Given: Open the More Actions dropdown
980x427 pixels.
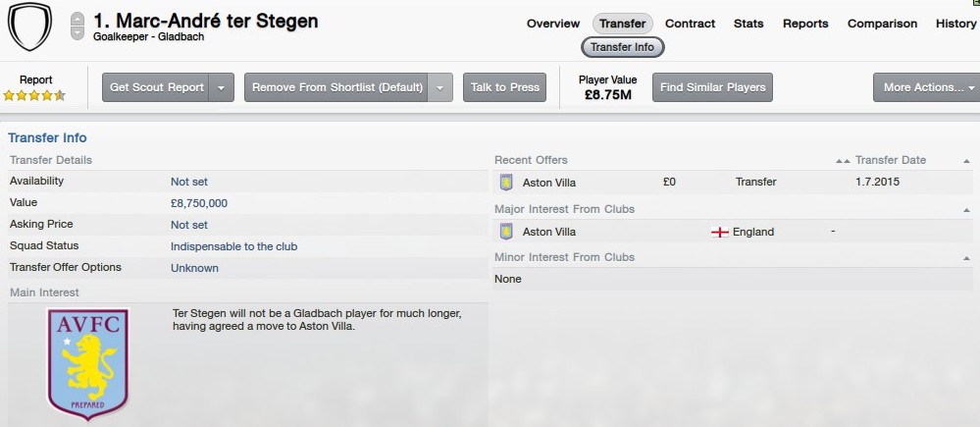Looking at the screenshot, I should [927, 87].
